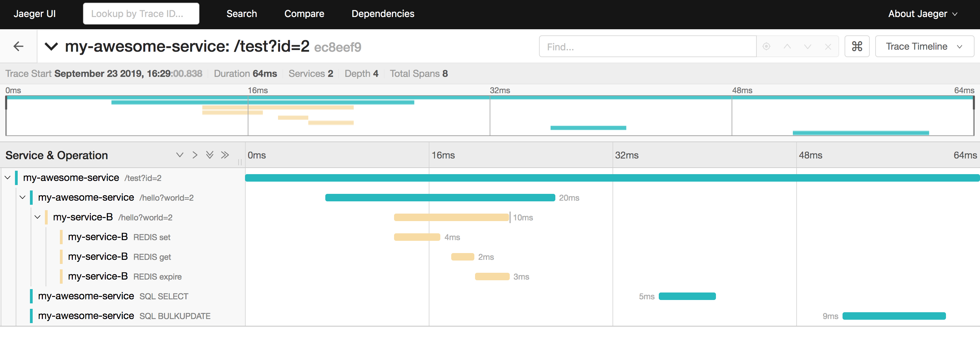Image resolution: width=980 pixels, height=351 pixels.
Task: Go to previous search result arrow
Action: pyautogui.click(x=787, y=46)
